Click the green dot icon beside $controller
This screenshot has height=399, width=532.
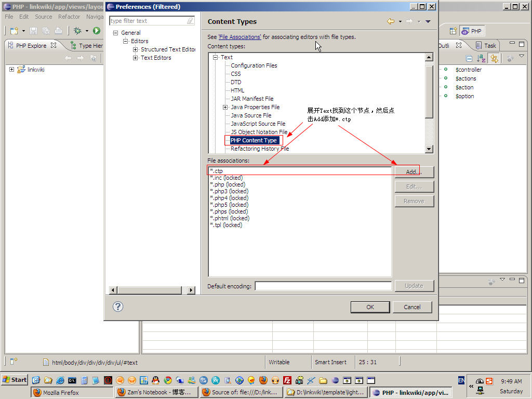(446, 69)
